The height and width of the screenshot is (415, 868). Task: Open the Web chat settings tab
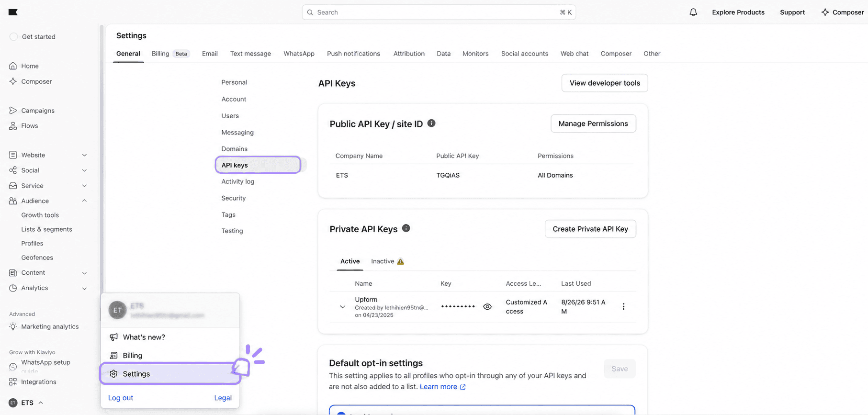pyautogui.click(x=575, y=54)
